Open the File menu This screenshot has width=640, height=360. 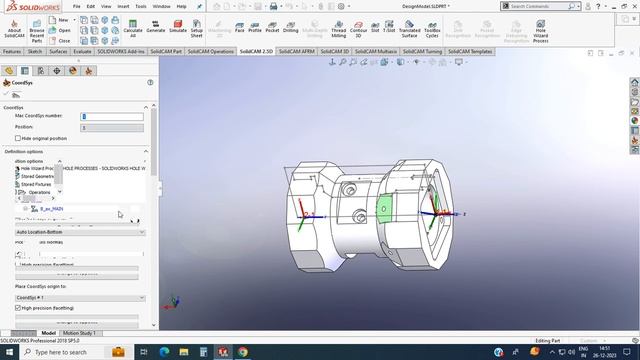pos(76,7)
